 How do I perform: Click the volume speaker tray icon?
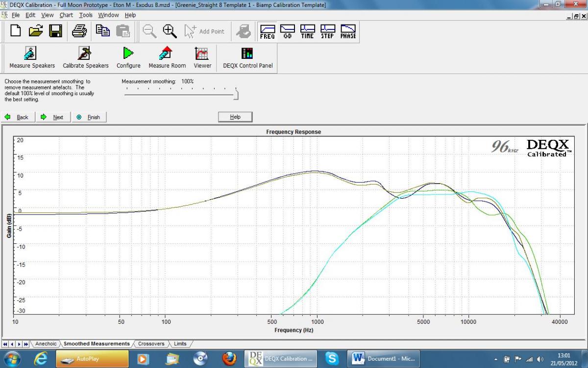(540, 359)
